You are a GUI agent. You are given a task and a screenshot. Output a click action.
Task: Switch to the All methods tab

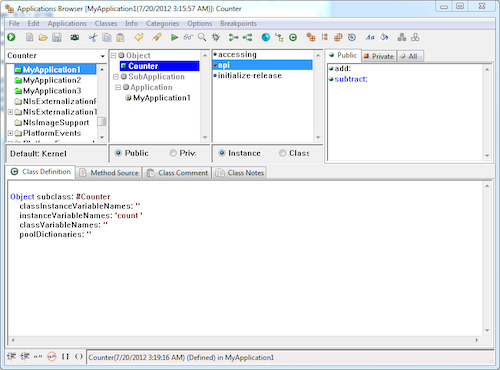pos(410,56)
